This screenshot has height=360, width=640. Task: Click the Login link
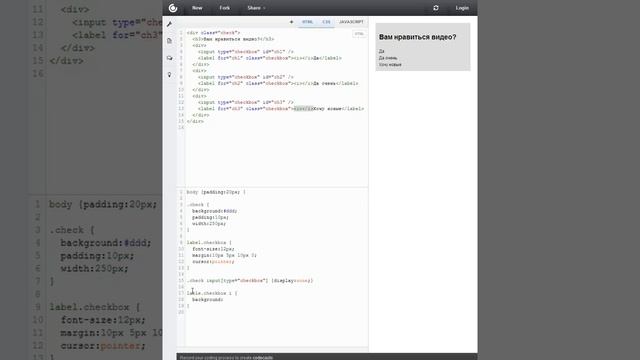tap(462, 8)
